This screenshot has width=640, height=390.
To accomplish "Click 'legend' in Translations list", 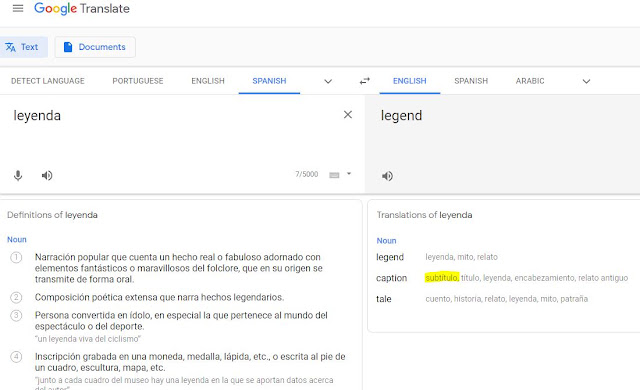I will tap(390, 257).
